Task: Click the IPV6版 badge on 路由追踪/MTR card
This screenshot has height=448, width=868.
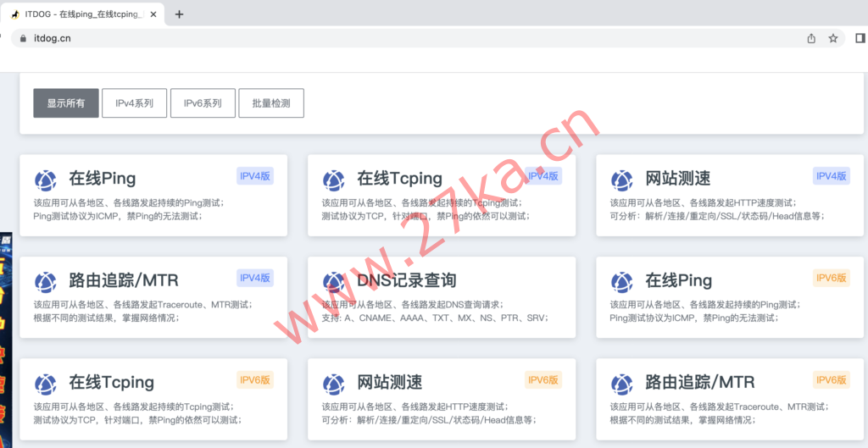Action: [x=832, y=379]
